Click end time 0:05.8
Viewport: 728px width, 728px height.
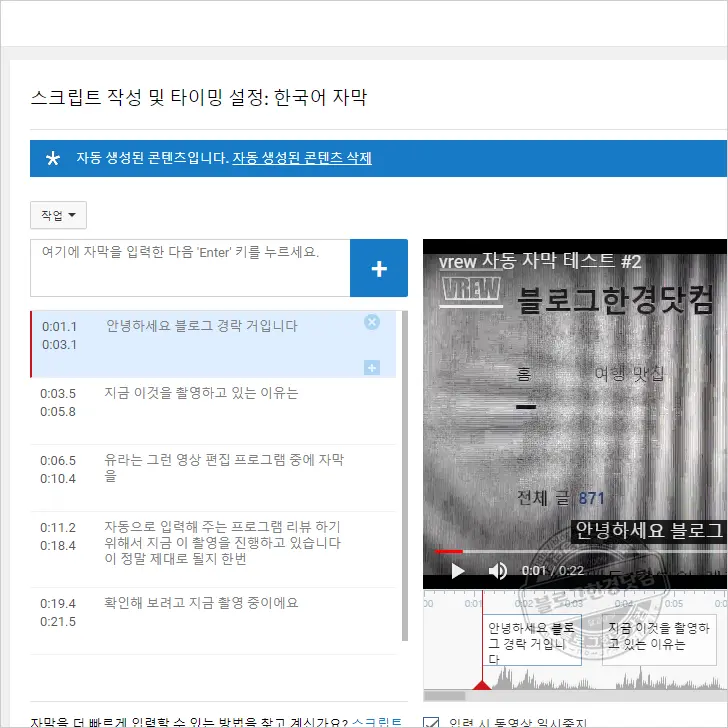coord(58,411)
